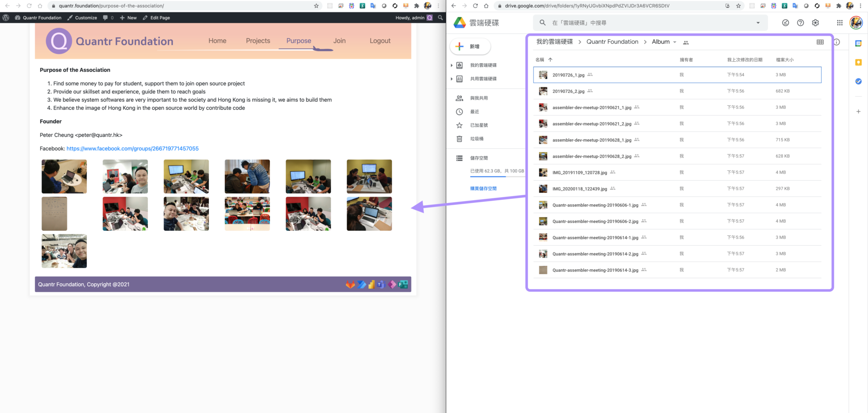Click the 新增 button in Drive
The image size is (868, 413).
470,47
